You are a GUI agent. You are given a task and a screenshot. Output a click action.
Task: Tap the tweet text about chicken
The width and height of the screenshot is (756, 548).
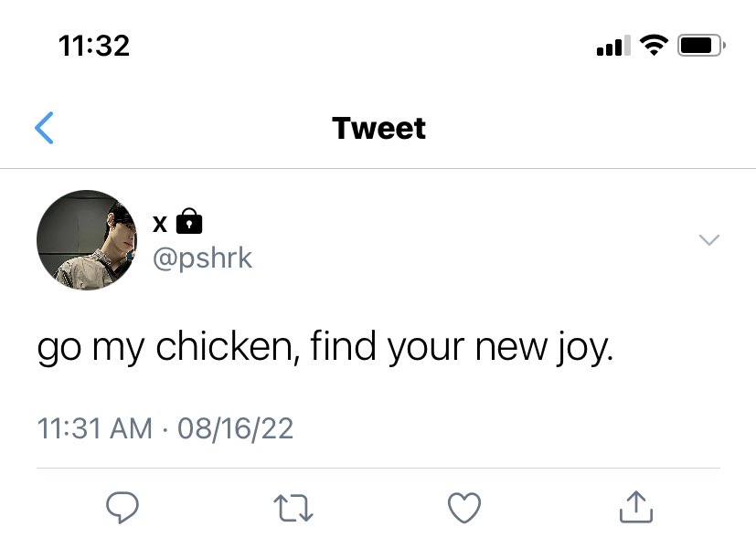pyautogui.click(x=325, y=347)
